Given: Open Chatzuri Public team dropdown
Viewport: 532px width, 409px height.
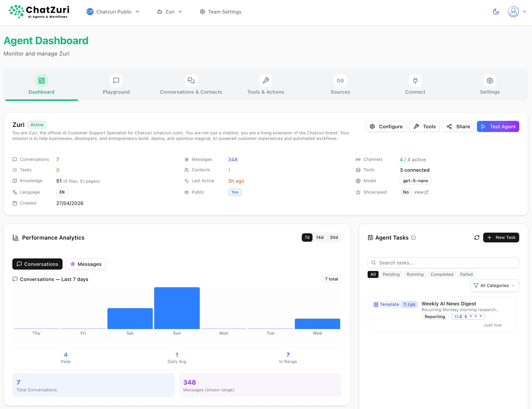Looking at the screenshot, I should [x=113, y=12].
